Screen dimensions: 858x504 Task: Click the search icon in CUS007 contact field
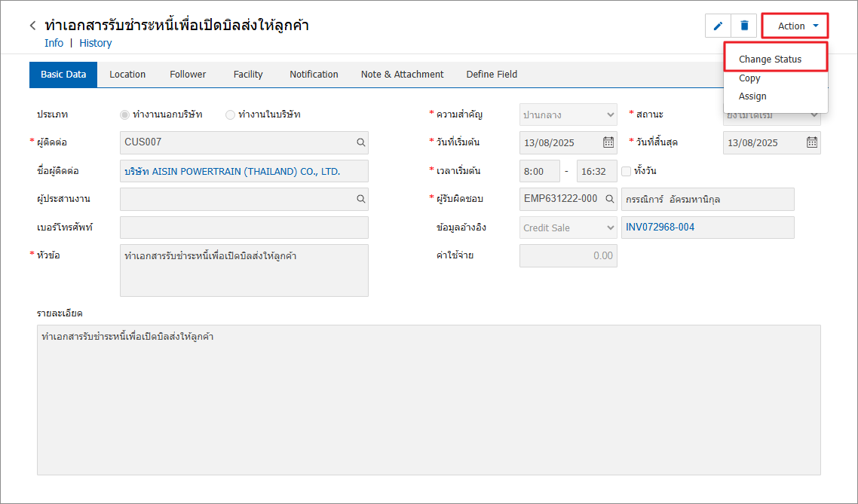tap(361, 142)
